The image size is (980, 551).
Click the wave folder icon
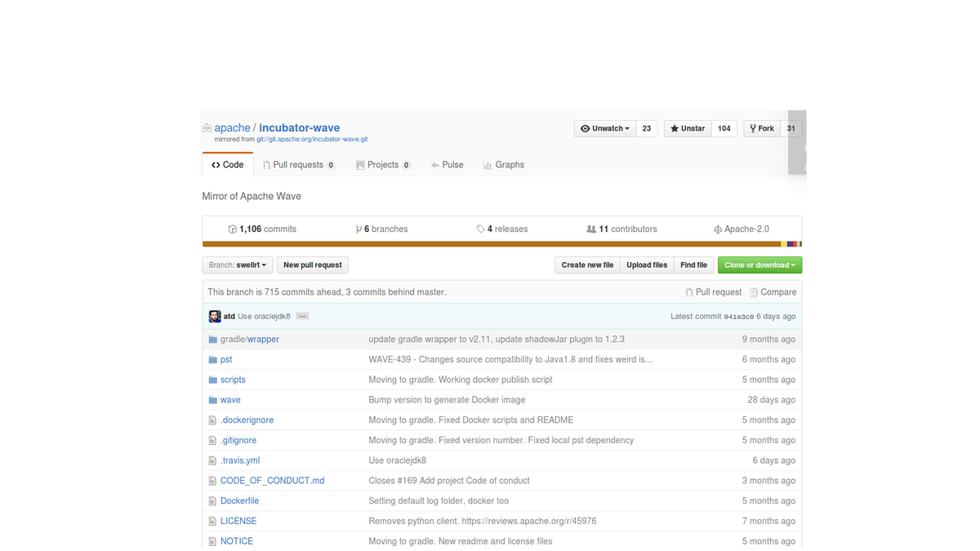212,400
